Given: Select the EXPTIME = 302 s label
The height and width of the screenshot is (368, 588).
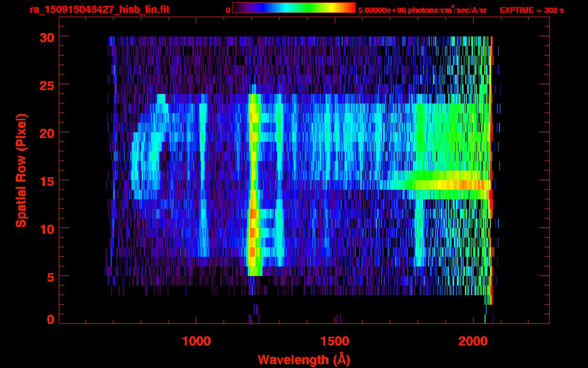Looking at the screenshot, I should coord(531,10).
